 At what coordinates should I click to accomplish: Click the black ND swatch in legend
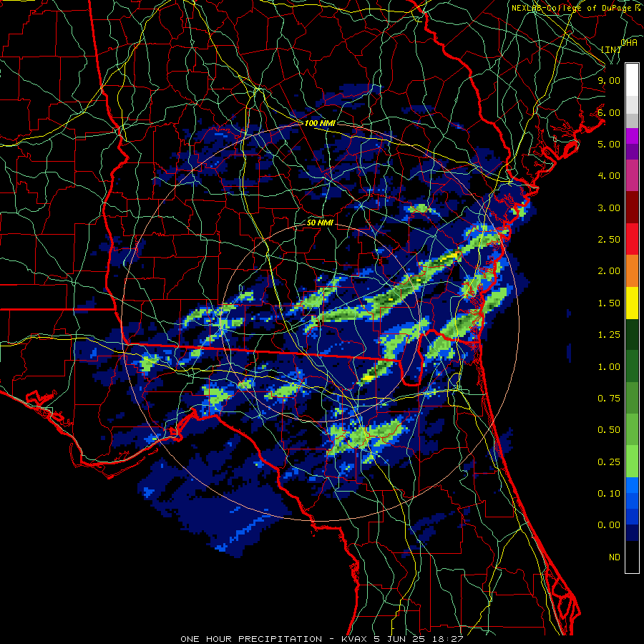click(632, 557)
